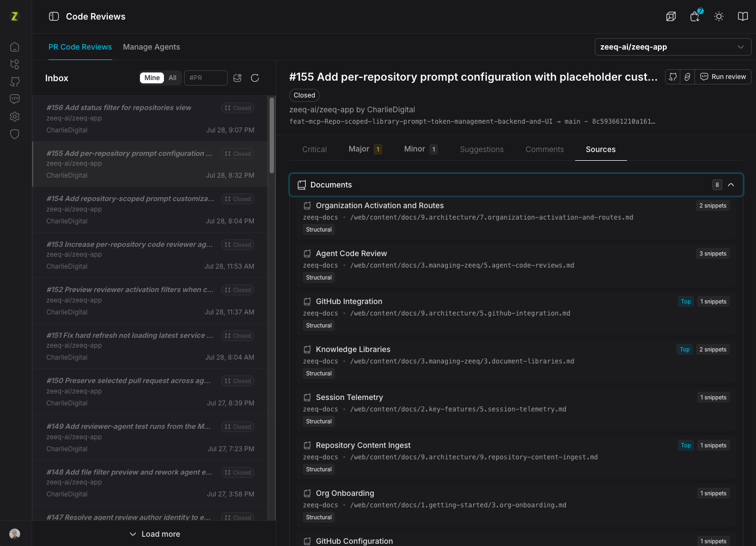Select the Sources tab
The image size is (756, 546).
(601, 149)
